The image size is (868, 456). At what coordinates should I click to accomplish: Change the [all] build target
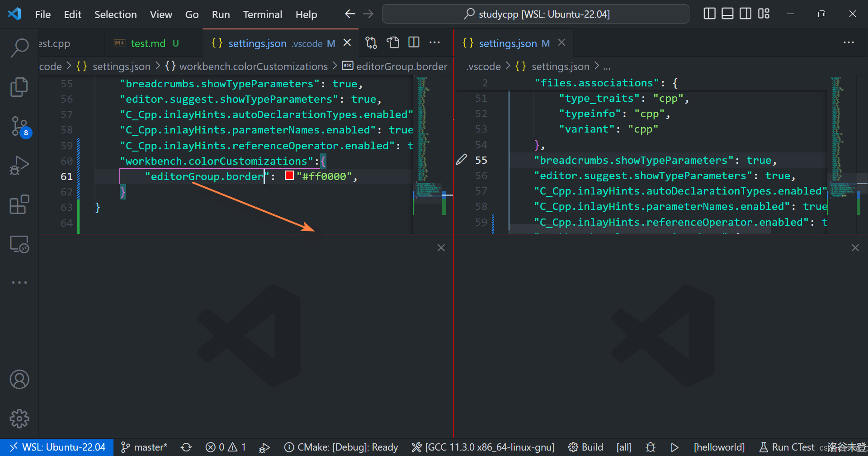tap(624, 447)
